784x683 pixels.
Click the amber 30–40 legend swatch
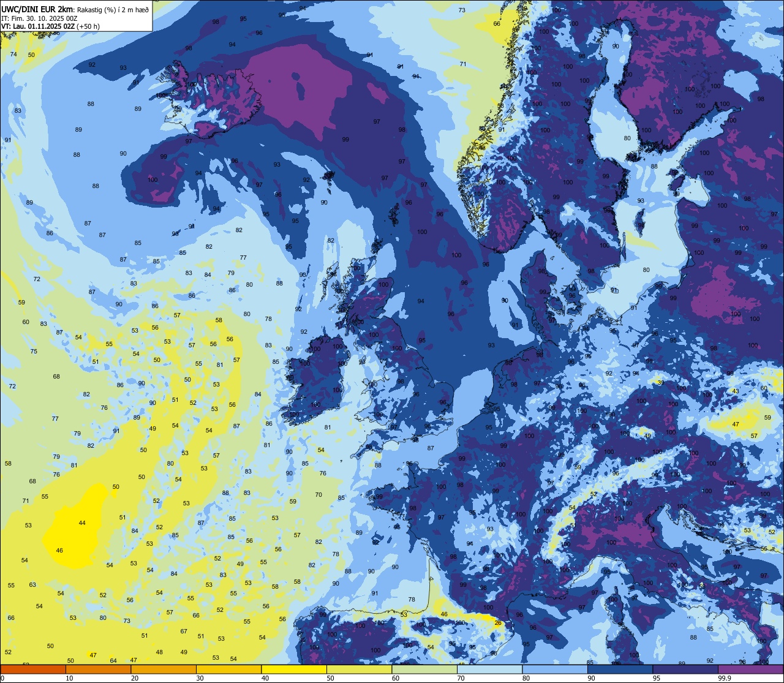[x=228, y=669]
